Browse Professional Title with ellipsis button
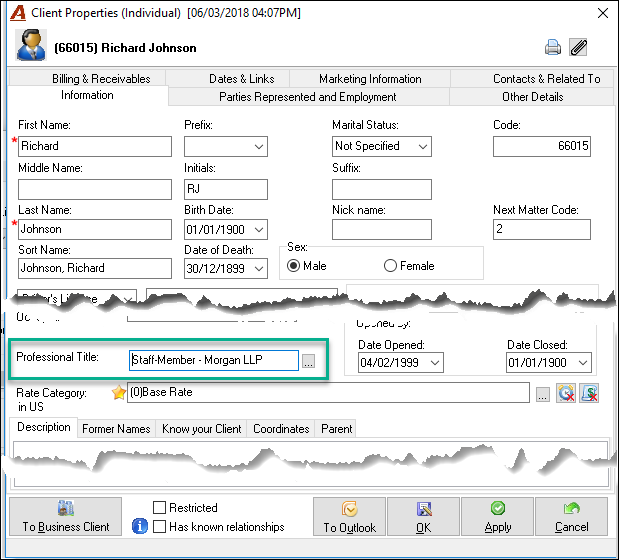The height and width of the screenshot is (560, 619). [308, 361]
